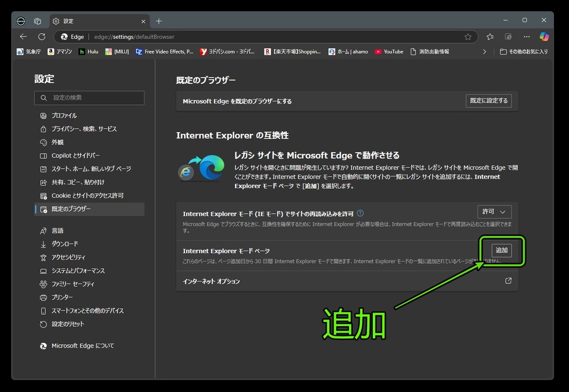Select 外観 in settings sidebar
Image resolution: width=569 pixels, height=392 pixels.
(89, 142)
